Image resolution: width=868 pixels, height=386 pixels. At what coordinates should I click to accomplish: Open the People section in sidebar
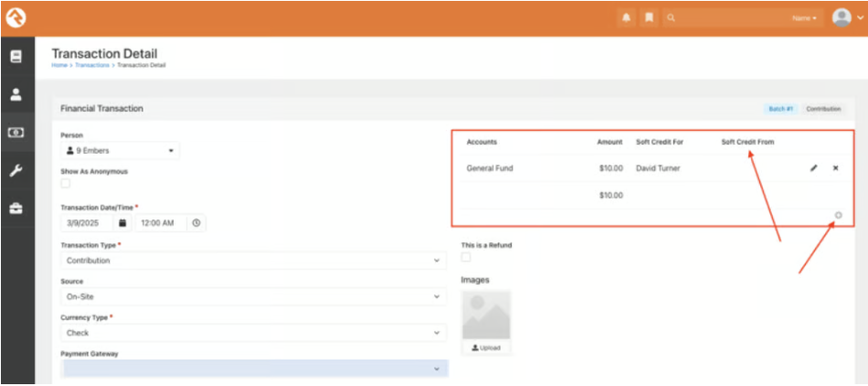16,94
